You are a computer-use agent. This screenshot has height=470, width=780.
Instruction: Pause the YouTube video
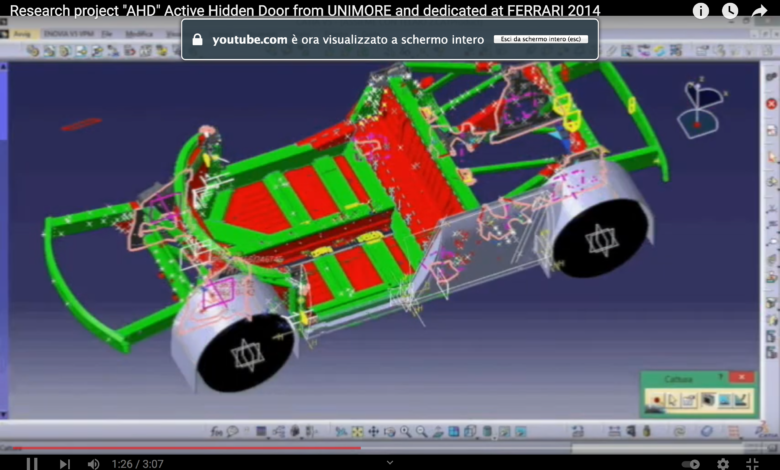point(32,464)
